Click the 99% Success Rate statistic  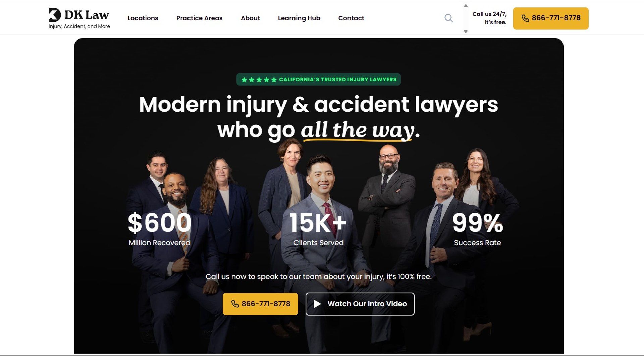[478, 229]
